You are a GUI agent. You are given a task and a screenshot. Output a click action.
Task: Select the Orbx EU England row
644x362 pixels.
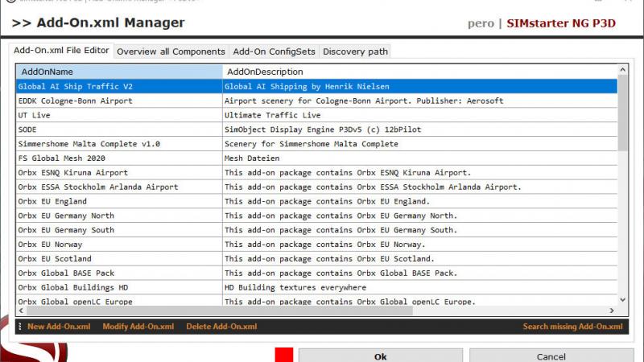pyautogui.click(x=316, y=202)
